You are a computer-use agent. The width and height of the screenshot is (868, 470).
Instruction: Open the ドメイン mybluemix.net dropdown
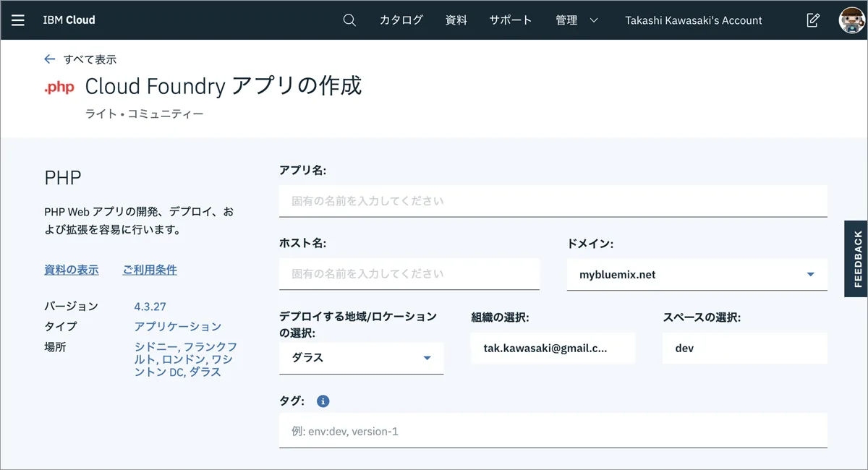coord(697,274)
